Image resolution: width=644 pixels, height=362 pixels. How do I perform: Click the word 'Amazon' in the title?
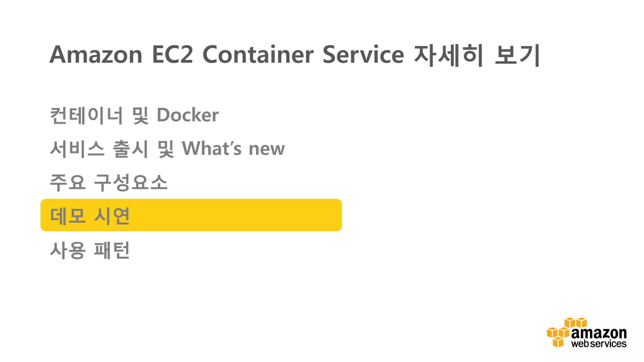[96, 54]
